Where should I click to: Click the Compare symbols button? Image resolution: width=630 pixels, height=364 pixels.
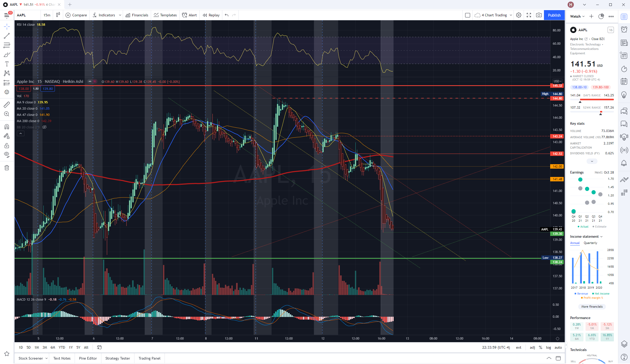pos(76,15)
